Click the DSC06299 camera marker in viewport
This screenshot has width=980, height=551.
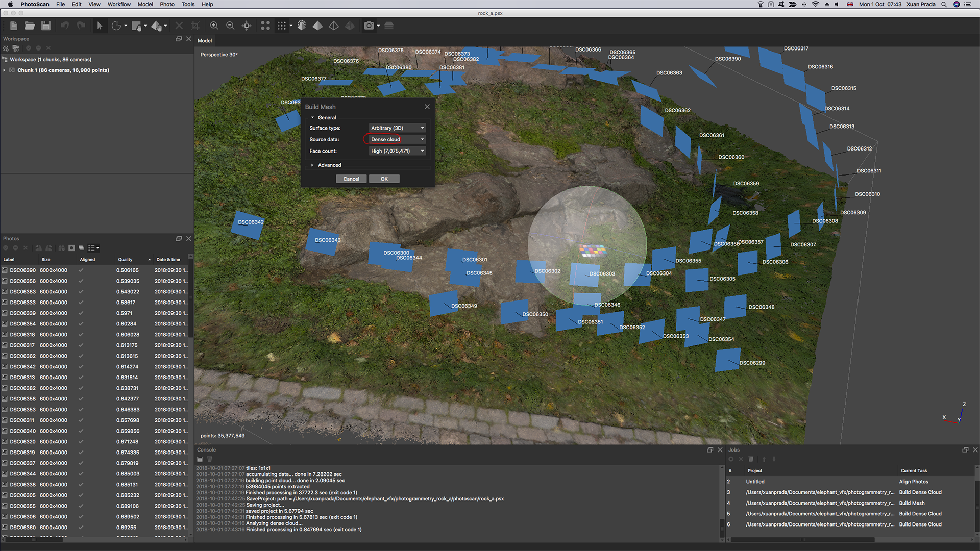coord(728,360)
